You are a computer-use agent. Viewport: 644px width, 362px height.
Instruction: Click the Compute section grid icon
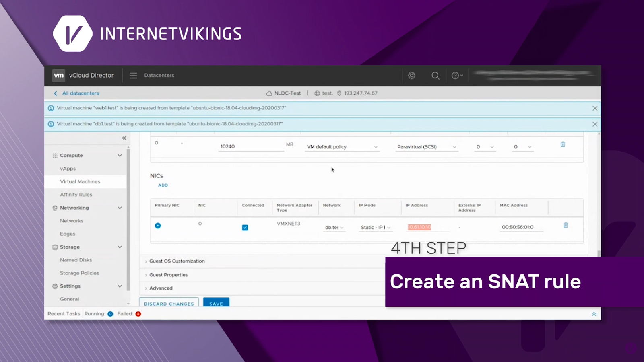(55, 156)
